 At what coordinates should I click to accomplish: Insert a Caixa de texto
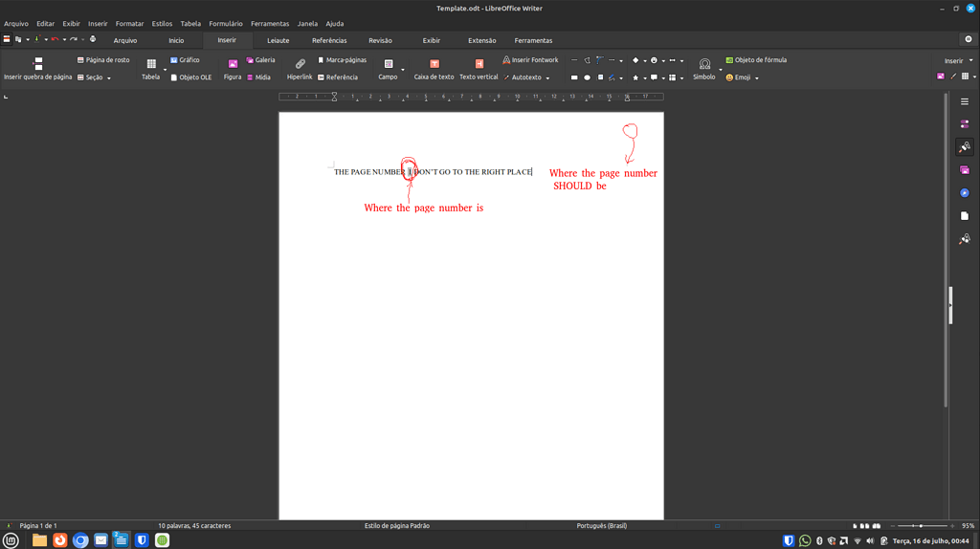[x=434, y=69]
